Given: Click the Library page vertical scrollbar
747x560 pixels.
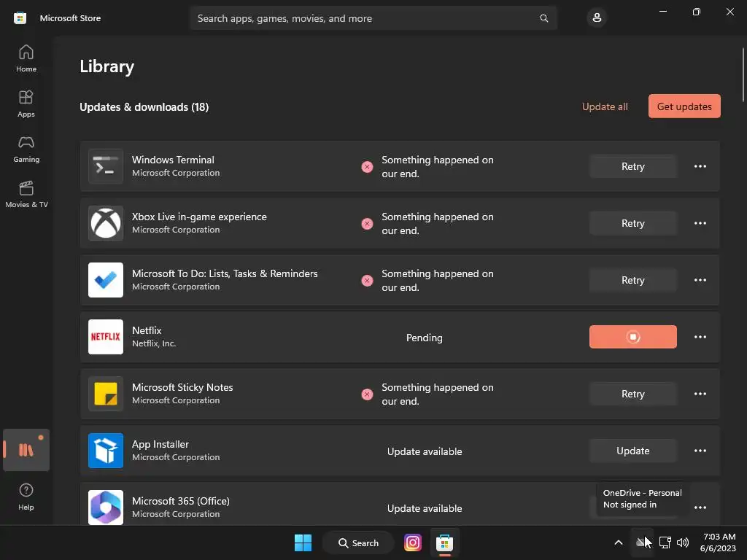Looking at the screenshot, I should click(x=743, y=75).
